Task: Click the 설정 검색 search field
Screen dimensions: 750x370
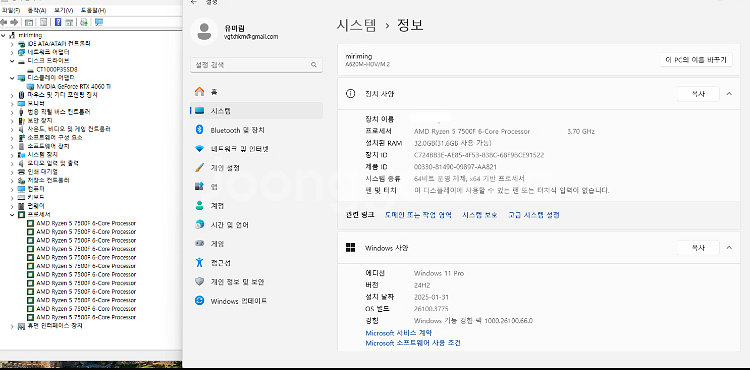Action: [256, 65]
